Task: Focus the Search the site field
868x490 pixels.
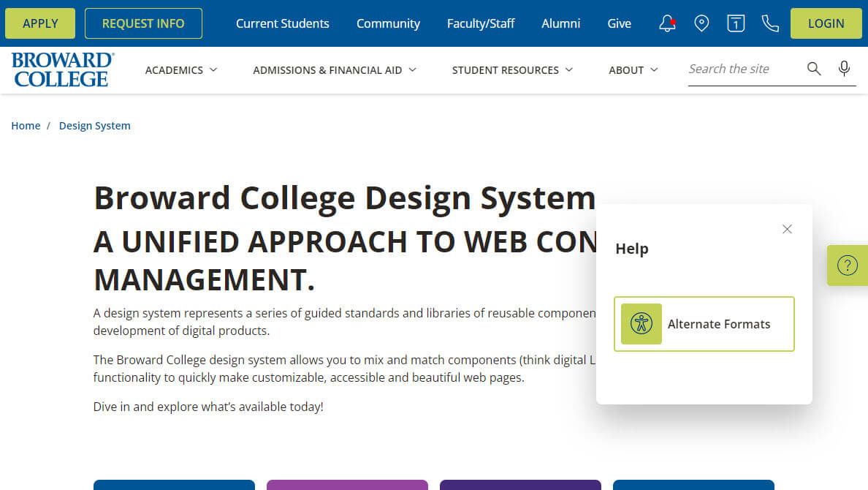Action: tap(744, 69)
